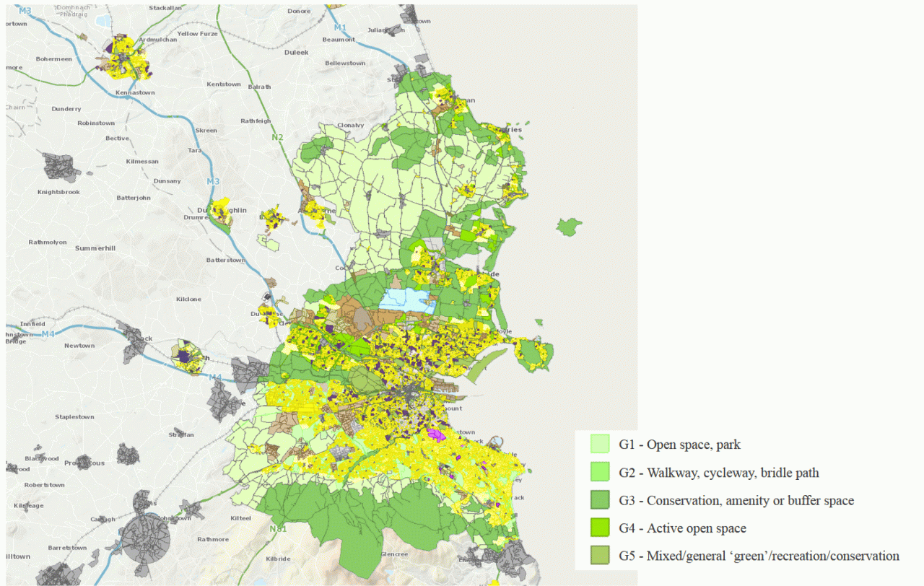Image resolution: width=924 pixels, height=586 pixels.
Task: Click the Bohermeen place name
Action: pyautogui.click(x=54, y=59)
